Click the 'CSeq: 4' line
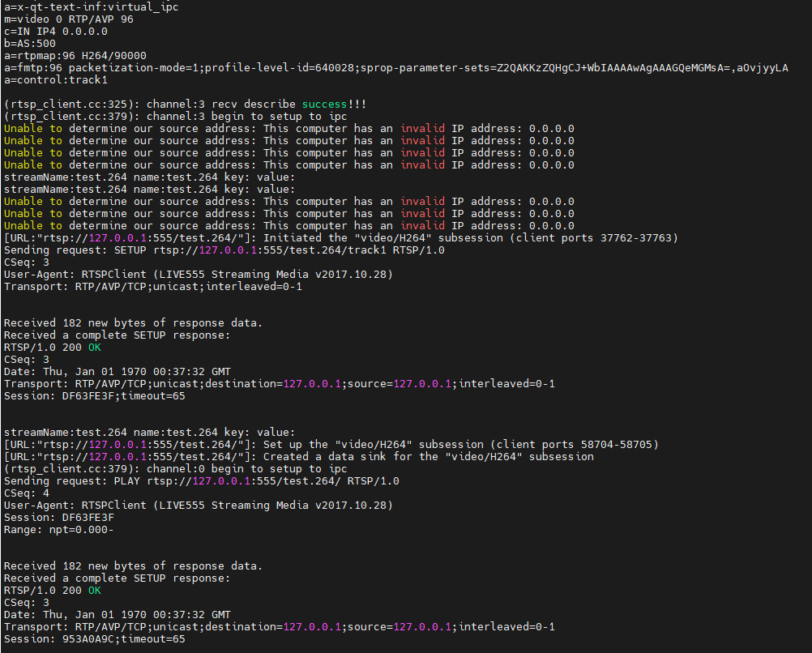Screen dimensions: 812x653 [x=26, y=493]
